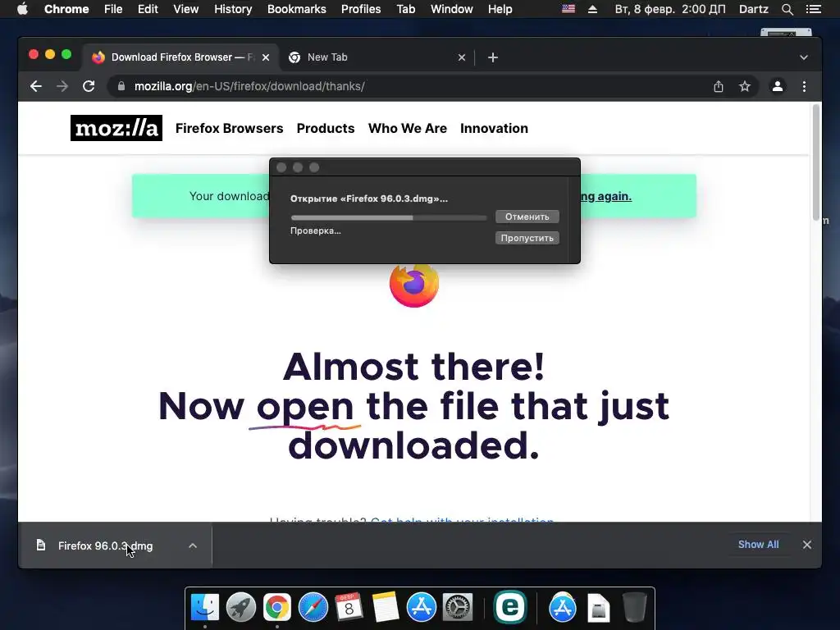Viewport: 840px width, 630px height.
Task: Click the share page icon in the address bar
Action: [719, 86]
